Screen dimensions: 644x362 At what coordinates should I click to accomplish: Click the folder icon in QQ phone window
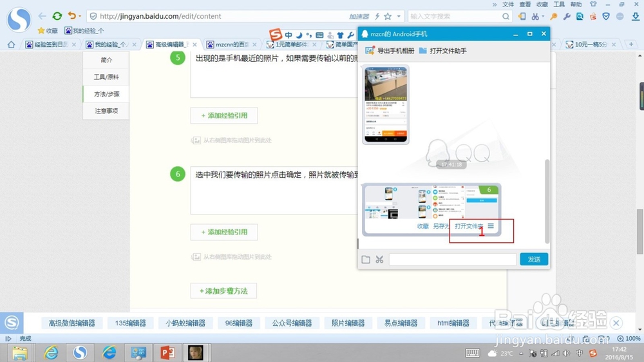(x=366, y=260)
